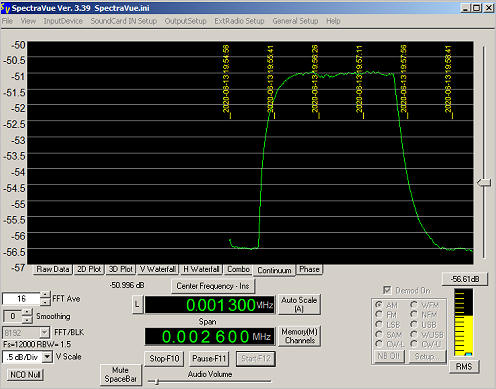Select WFM demodulation mode

pos(414,305)
